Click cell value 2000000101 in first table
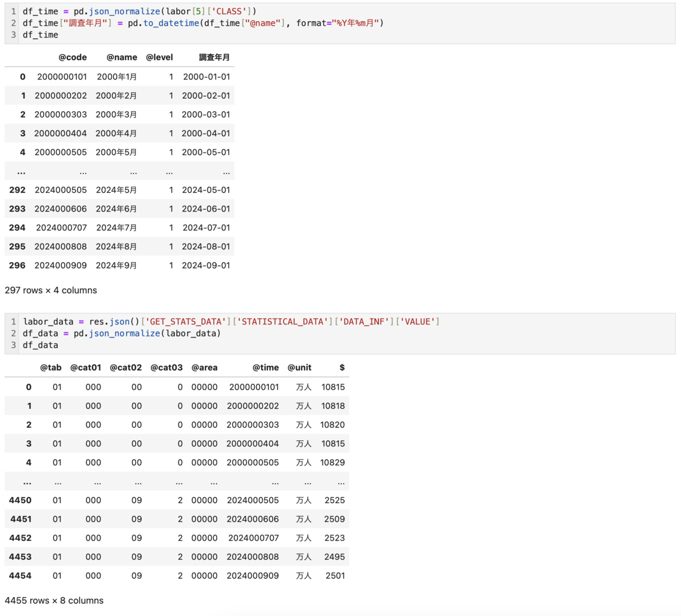This screenshot has width=681, height=616. click(x=62, y=77)
